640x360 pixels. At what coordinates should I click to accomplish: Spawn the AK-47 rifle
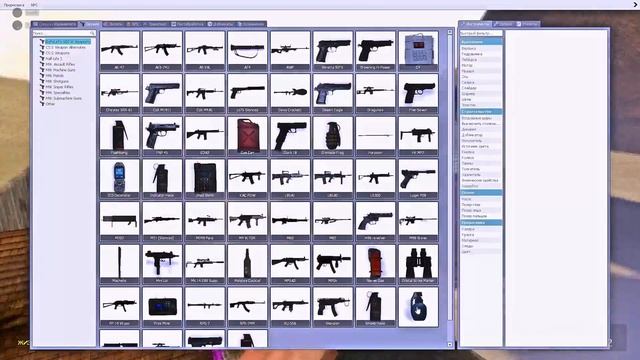(x=119, y=51)
